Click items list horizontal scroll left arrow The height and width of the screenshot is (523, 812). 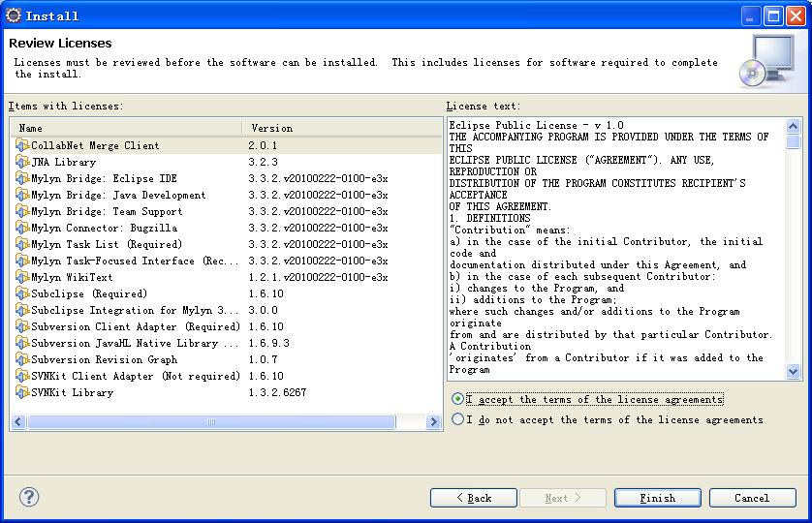18,422
